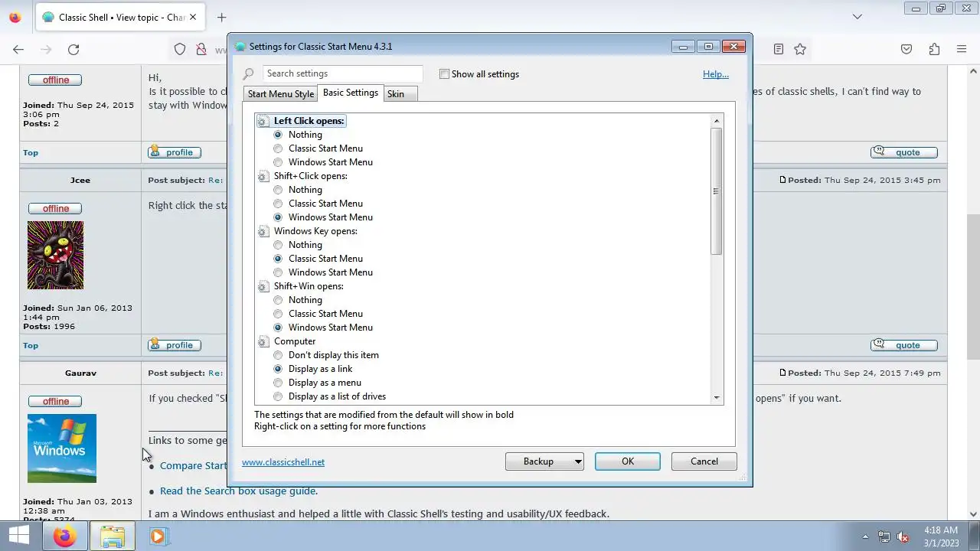Click the search magnifier icon in the Settings dialog

click(248, 74)
